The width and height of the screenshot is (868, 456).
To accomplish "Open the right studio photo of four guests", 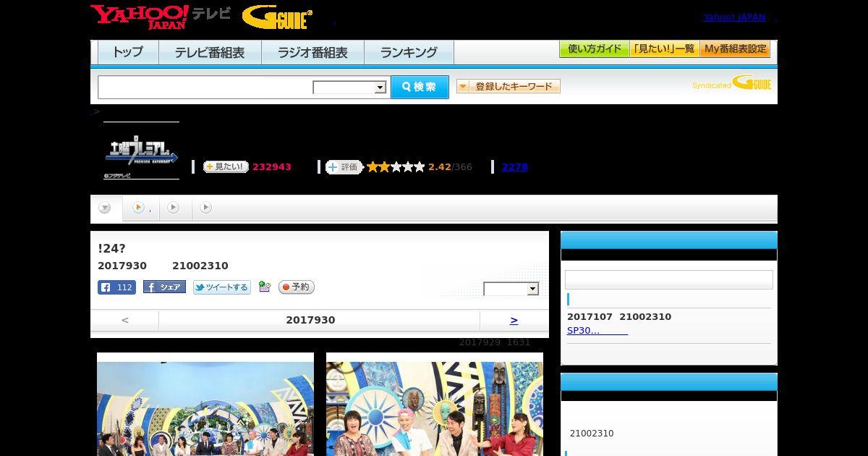I will click(435, 404).
